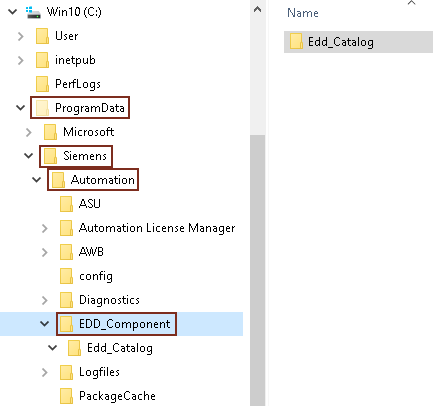Click Automation License Manager folder icon
433x406 pixels.
point(66,228)
